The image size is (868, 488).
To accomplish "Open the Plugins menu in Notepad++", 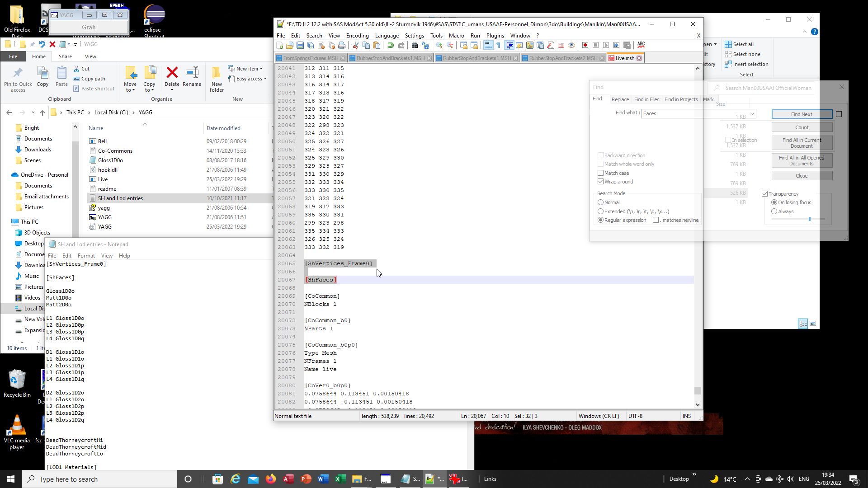I will pyautogui.click(x=495, y=36).
